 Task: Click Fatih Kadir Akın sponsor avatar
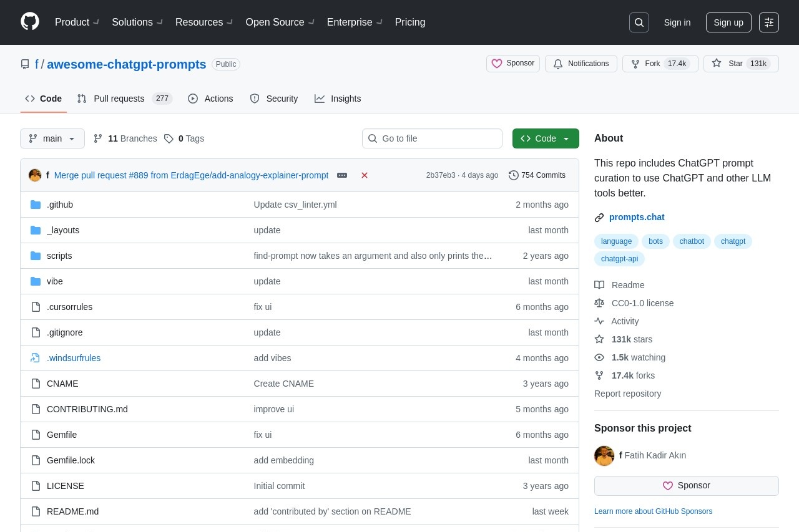point(604,456)
